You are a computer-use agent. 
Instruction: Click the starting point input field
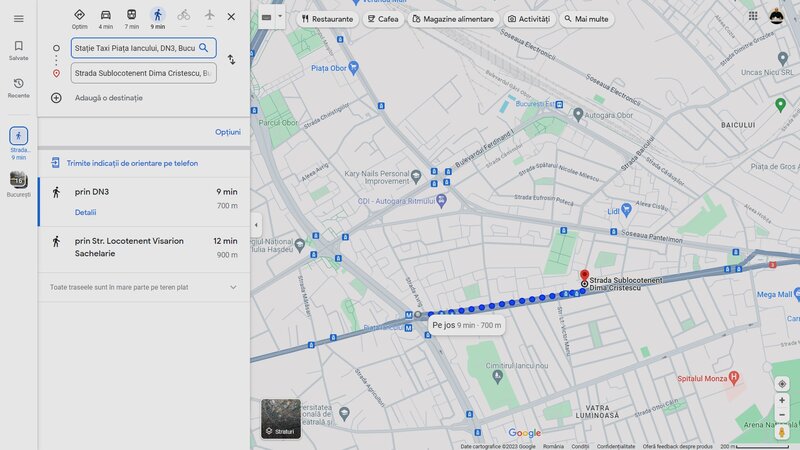click(143, 48)
